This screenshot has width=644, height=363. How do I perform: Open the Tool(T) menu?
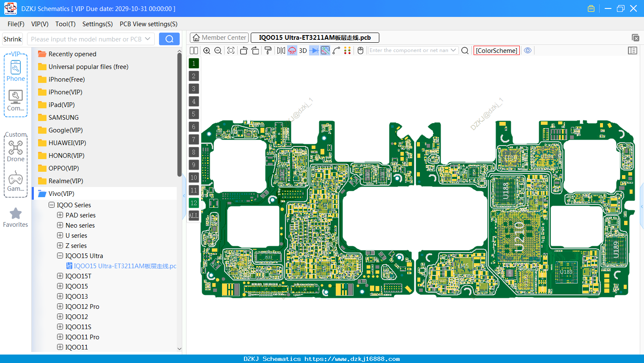66,24
